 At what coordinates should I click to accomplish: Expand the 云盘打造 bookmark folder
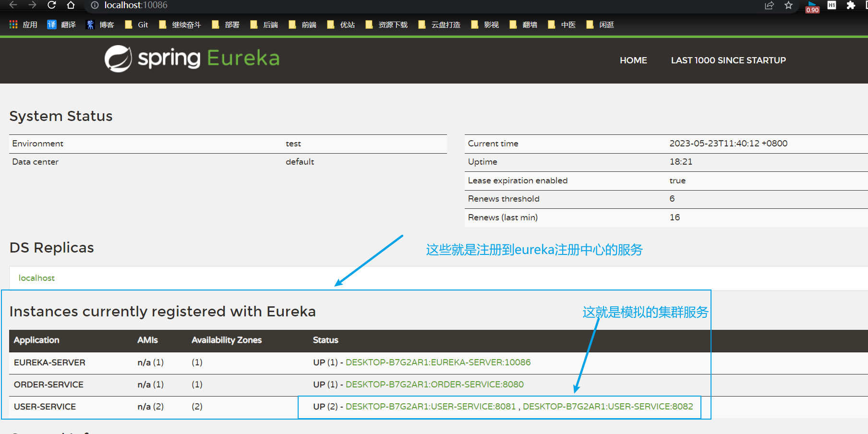(x=439, y=24)
